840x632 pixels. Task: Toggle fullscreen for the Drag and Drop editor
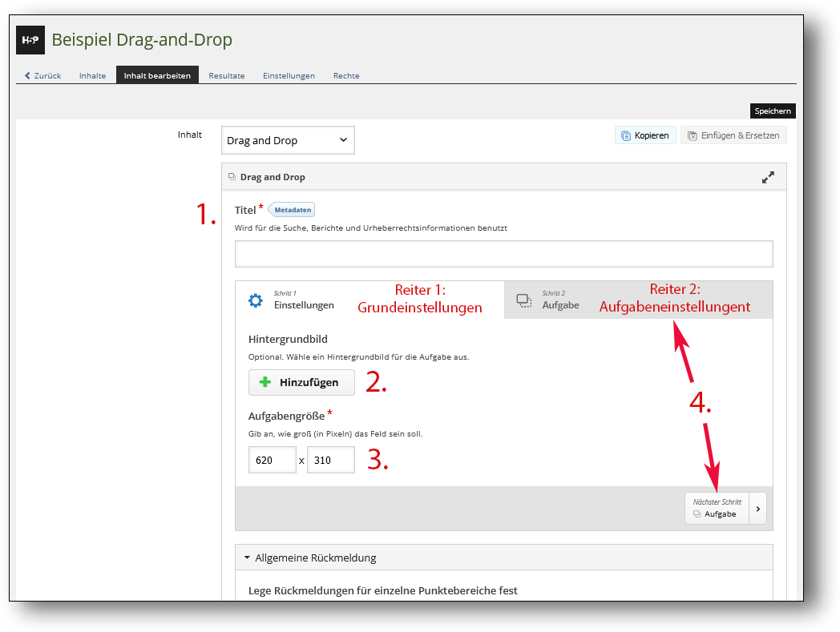[x=768, y=177]
